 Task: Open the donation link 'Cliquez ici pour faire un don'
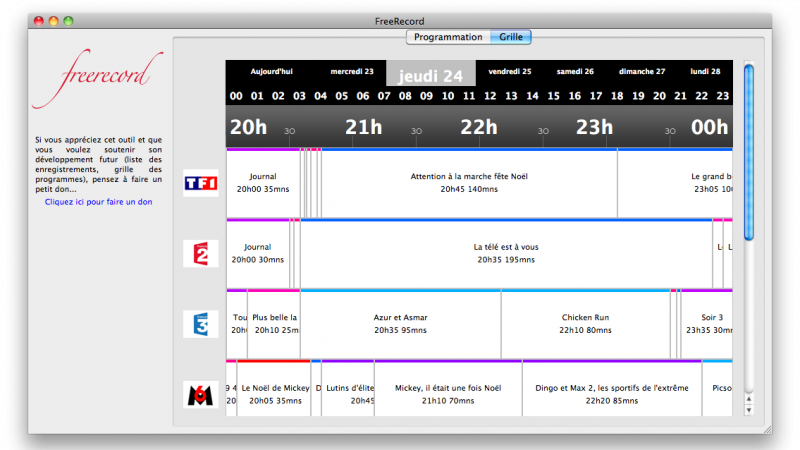pos(98,202)
